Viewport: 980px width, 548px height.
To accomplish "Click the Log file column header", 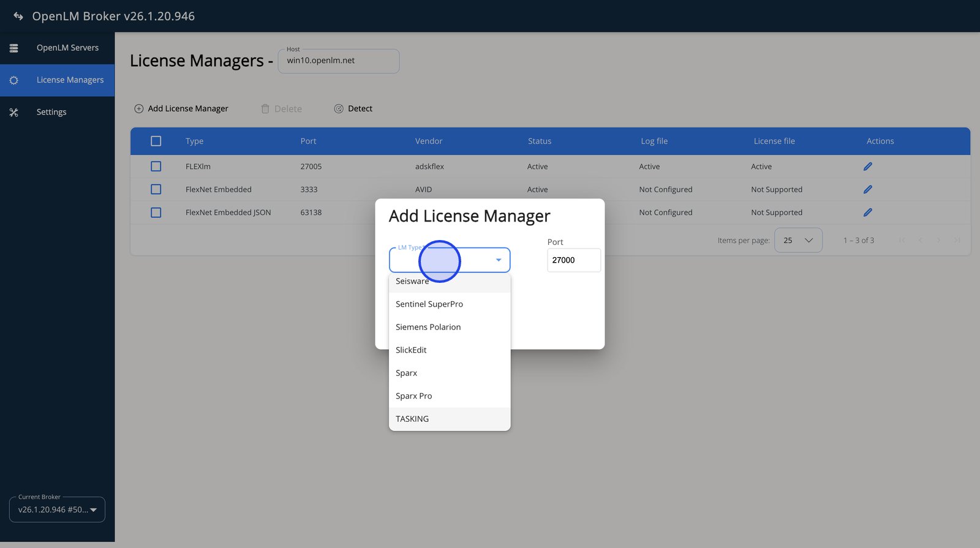I will point(654,141).
